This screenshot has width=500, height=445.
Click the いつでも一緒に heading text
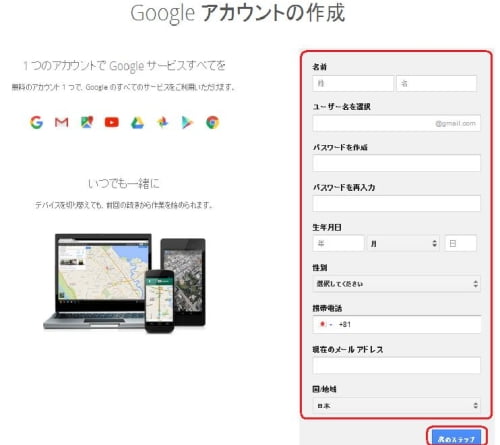[124, 183]
